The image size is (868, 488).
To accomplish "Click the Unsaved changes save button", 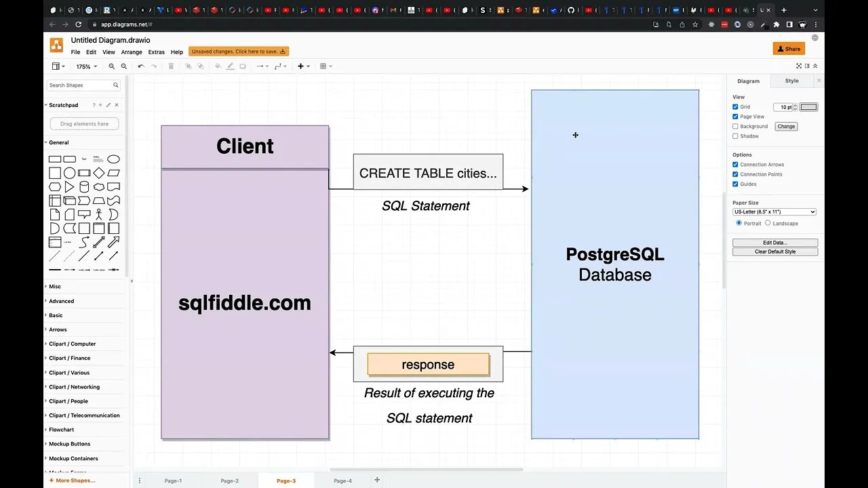I will point(239,52).
